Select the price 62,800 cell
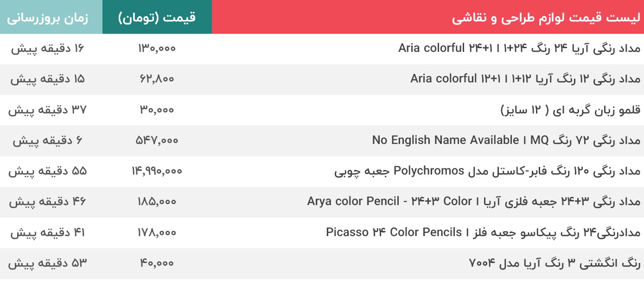Image resolution: width=644 pixels, height=281 pixels. 157,79
